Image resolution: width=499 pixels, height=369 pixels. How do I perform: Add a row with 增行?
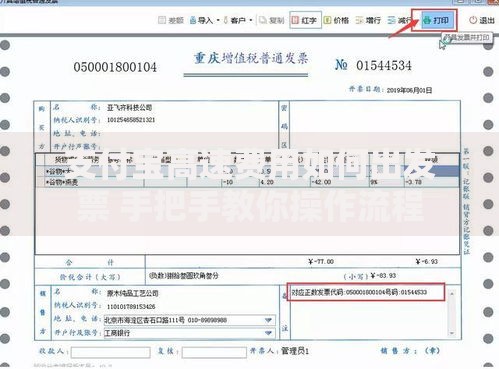pos(368,20)
